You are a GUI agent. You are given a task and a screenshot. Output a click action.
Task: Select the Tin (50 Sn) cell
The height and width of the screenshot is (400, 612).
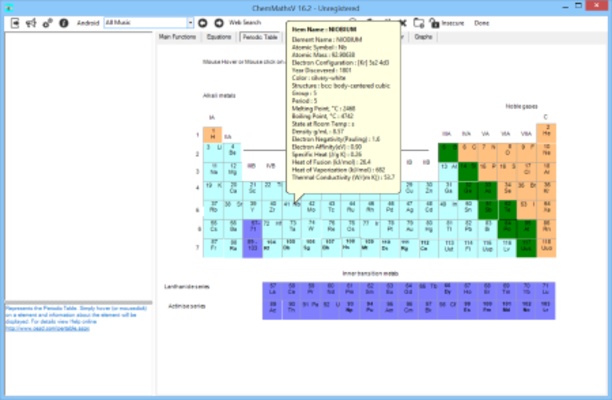point(468,210)
